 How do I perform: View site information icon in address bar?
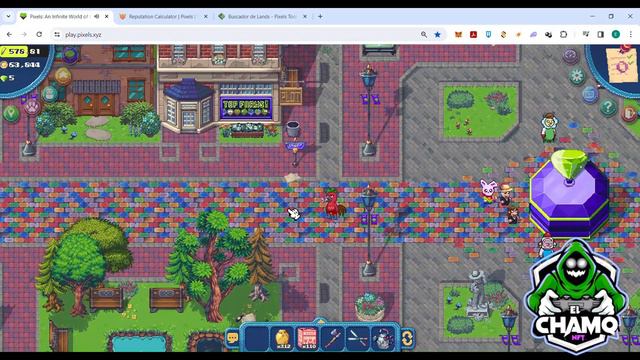(57, 35)
